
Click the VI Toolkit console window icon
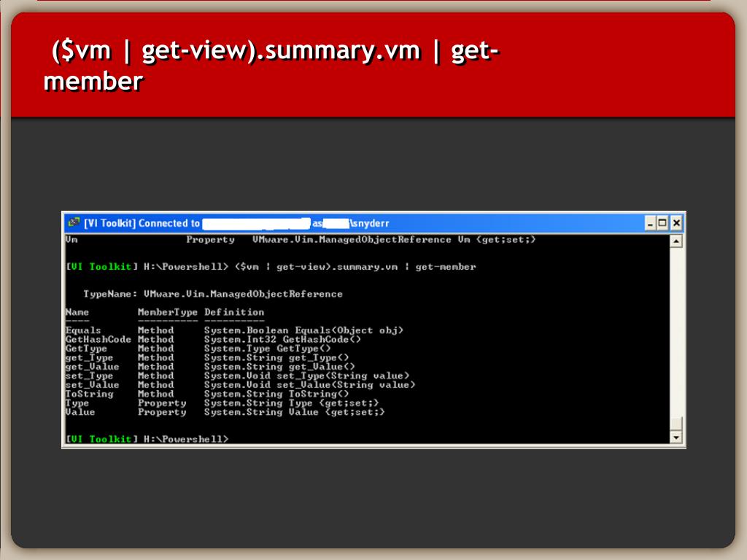74,222
